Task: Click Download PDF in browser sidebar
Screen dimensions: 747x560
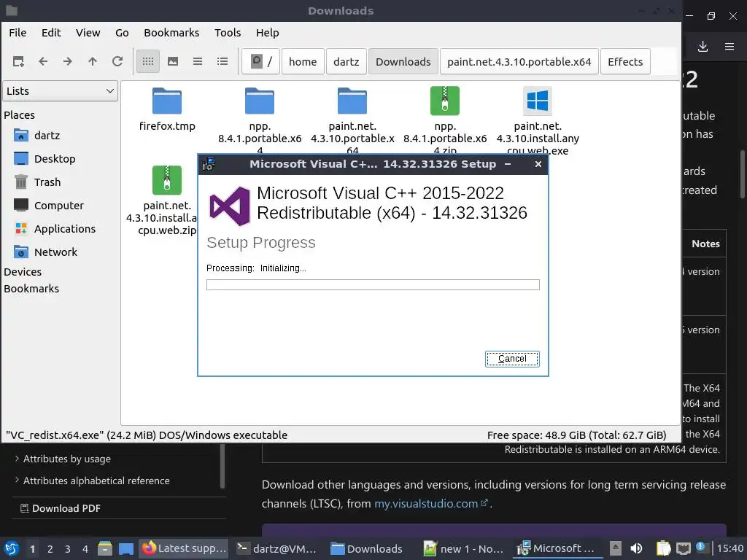Action: [61, 508]
